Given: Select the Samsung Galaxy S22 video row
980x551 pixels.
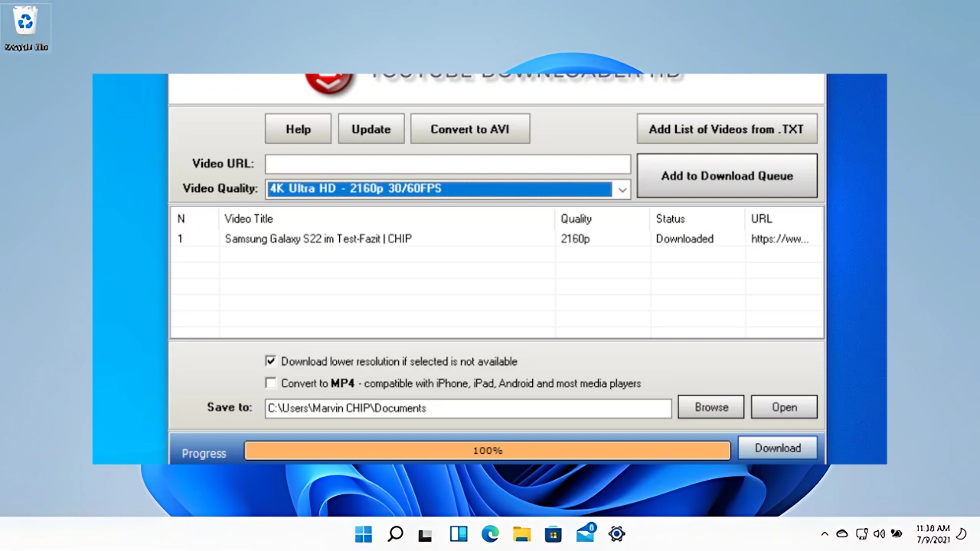Looking at the screenshot, I should (x=497, y=239).
